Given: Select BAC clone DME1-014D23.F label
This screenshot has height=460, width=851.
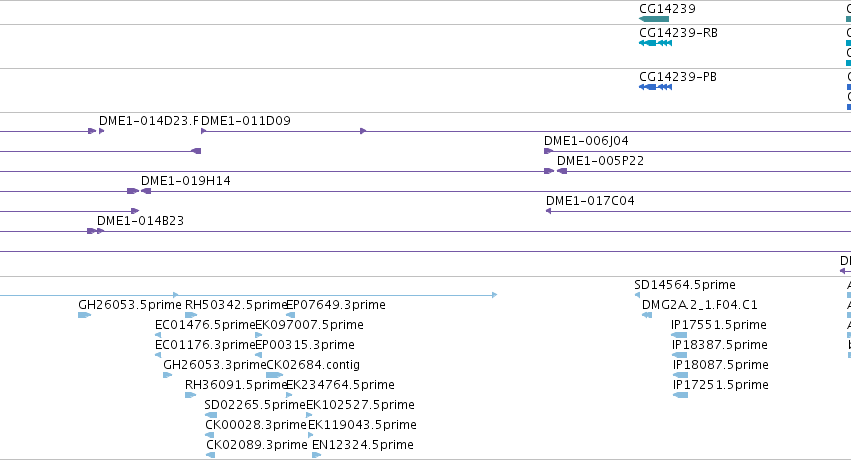Looking at the screenshot, I should 149,121.
